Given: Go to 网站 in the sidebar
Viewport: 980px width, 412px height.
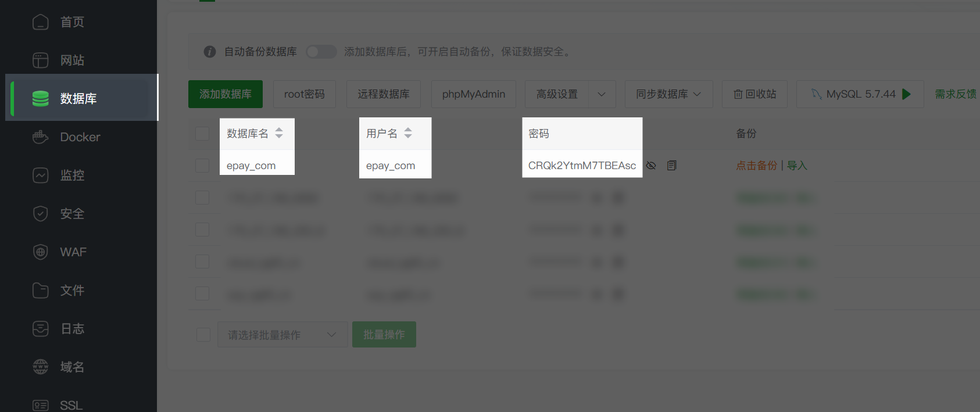Looking at the screenshot, I should [x=72, y=60].
